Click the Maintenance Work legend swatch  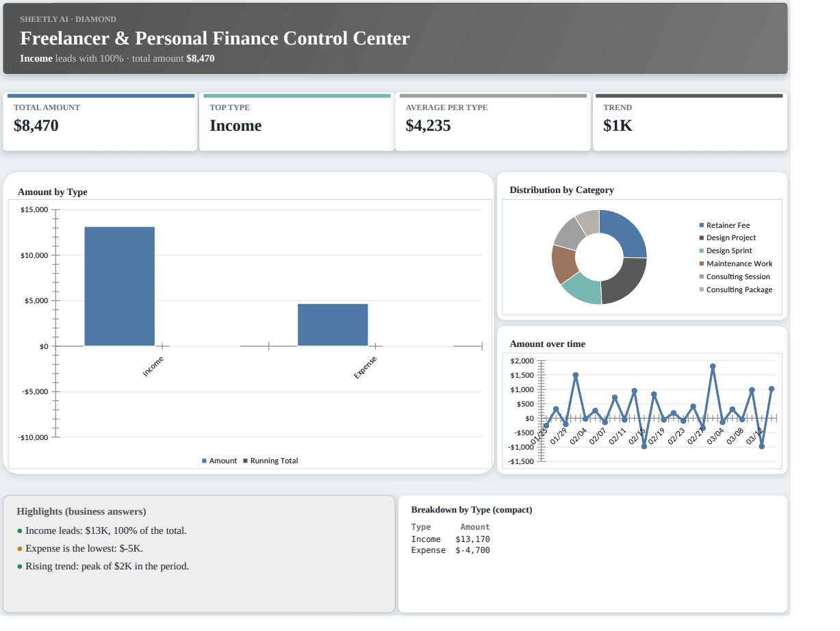coord(701,263)
